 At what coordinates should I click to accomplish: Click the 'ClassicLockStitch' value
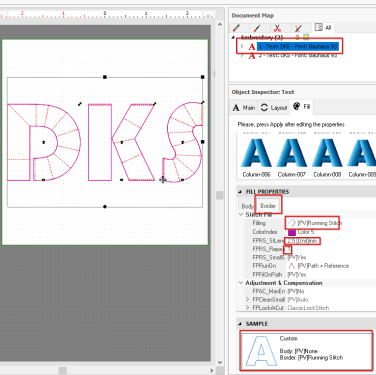pyautogui.click(x=308, y=308)
